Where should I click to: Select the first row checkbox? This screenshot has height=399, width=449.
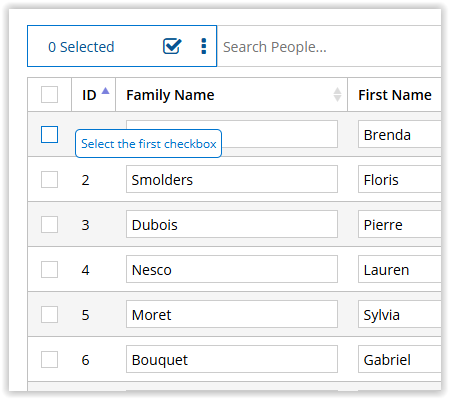point(49,134)
